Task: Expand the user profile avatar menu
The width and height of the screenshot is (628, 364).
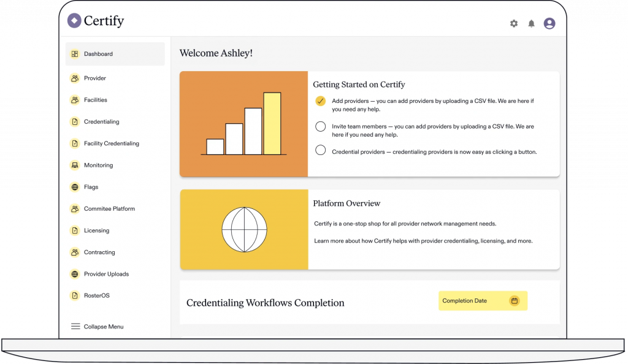Action: pyautogui.click(x=549, y=23)
